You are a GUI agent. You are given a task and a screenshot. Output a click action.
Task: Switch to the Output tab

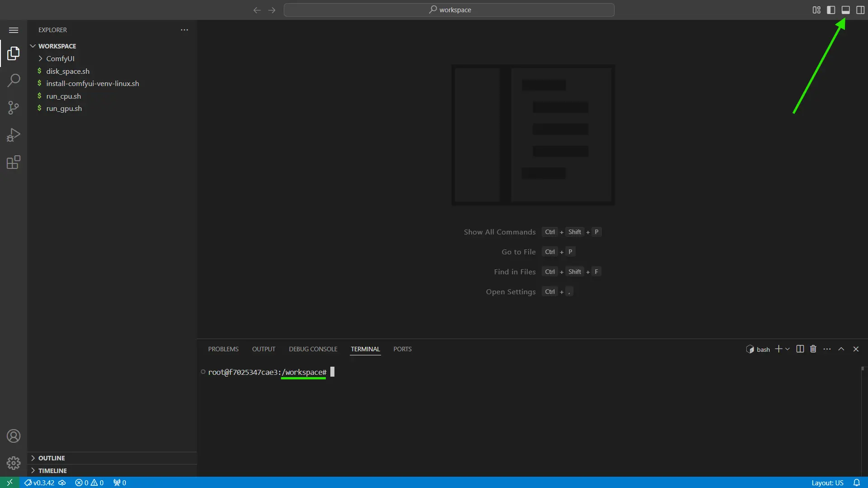(x=264, y=349)
